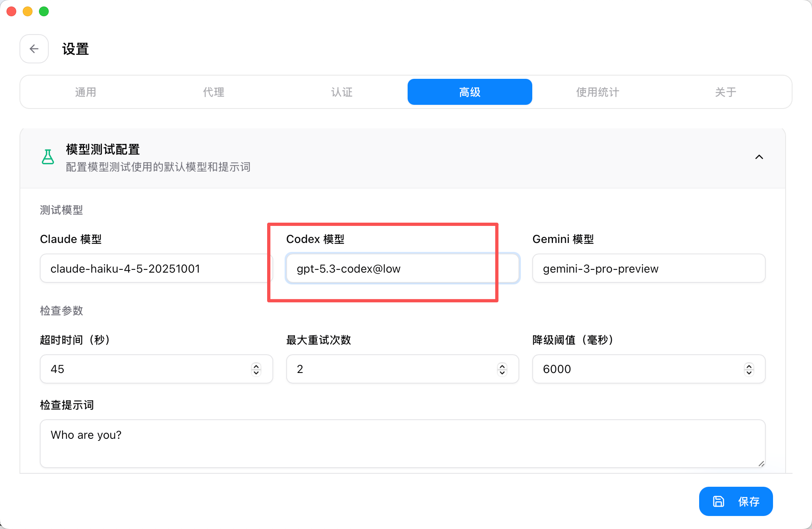Click the stepper arrows of 超时时间
812x529 pixels.
pyautogui.click(x=256, y=369)
